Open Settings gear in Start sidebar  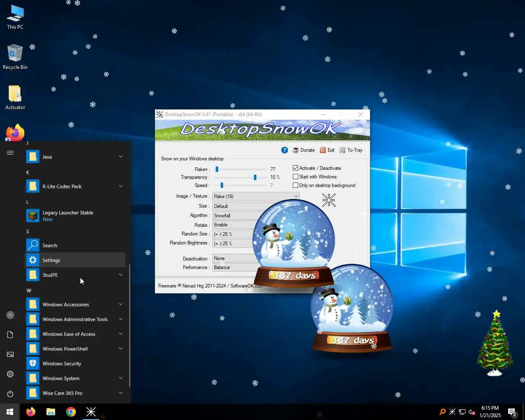pyautogui.click(x=10, y=374)
